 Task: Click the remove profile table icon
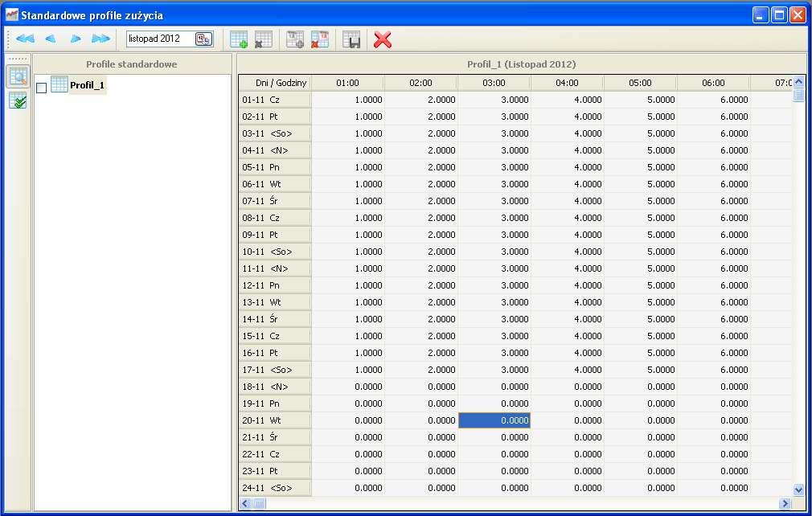(263, 39)
